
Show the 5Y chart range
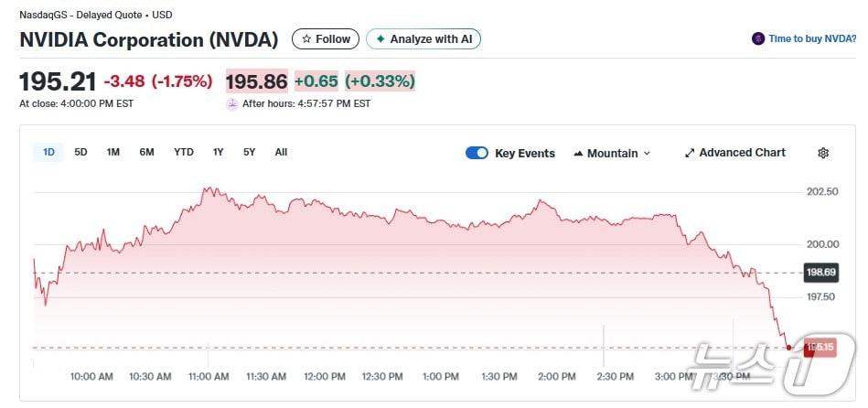coord(249,152)
